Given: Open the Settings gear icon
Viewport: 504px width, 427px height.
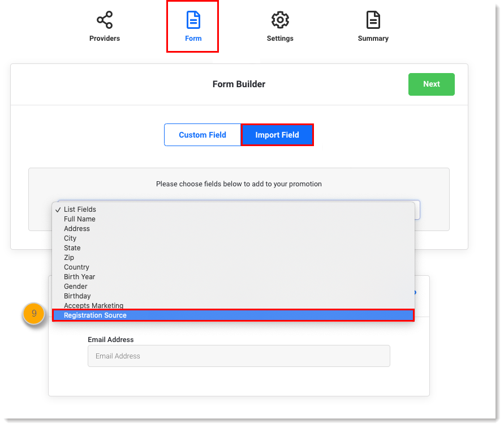Looking at the screenshot, I should (x=279, y=19).
